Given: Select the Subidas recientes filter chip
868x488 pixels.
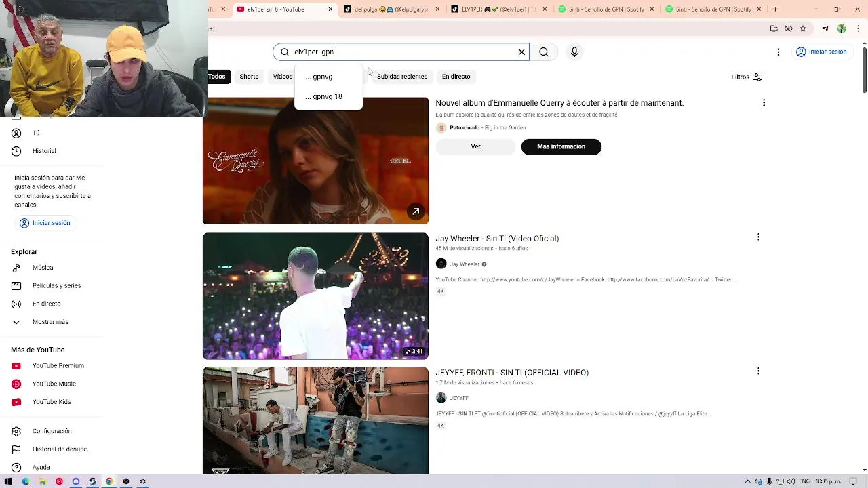Looking at the screenshot, I should [402, 76].
